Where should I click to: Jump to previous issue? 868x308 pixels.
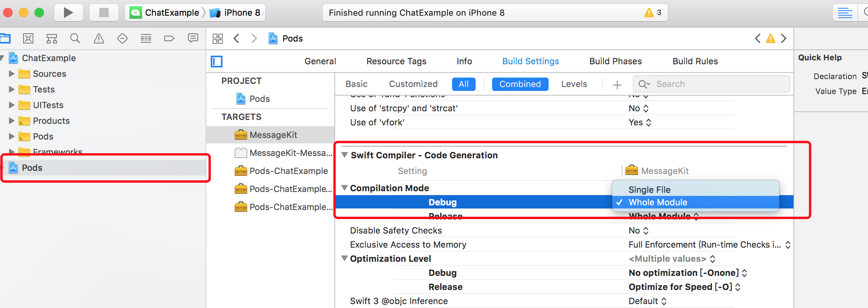[x=758, y=38]
